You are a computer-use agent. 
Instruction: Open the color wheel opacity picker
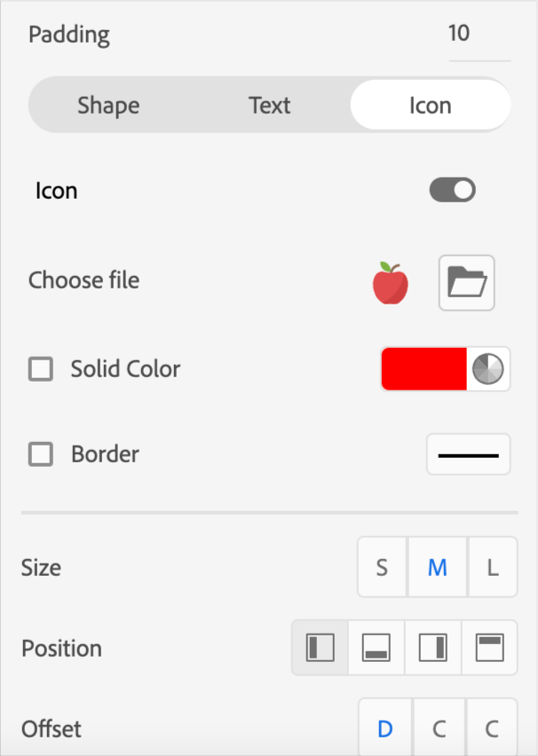tap(487, 368)
